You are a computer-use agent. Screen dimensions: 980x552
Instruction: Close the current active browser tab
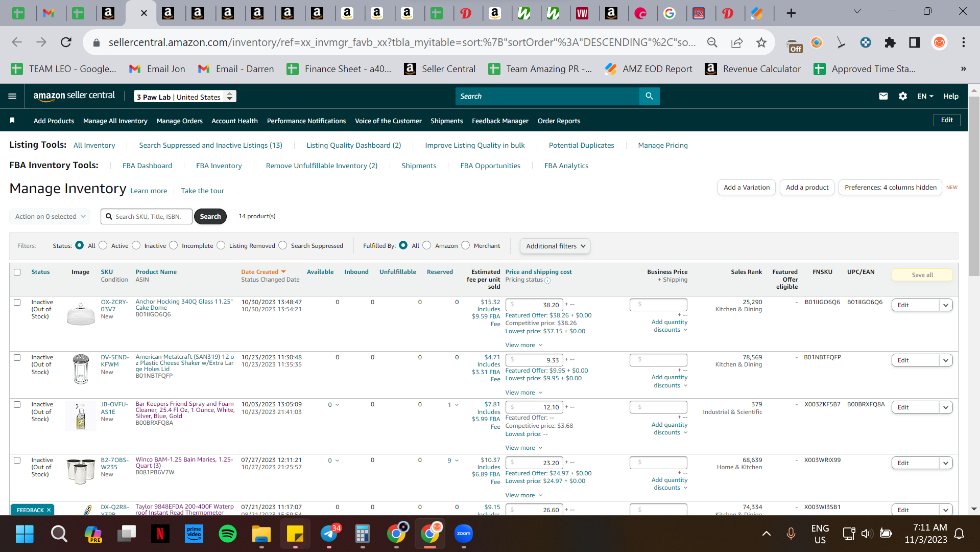[x=144, y=13]
